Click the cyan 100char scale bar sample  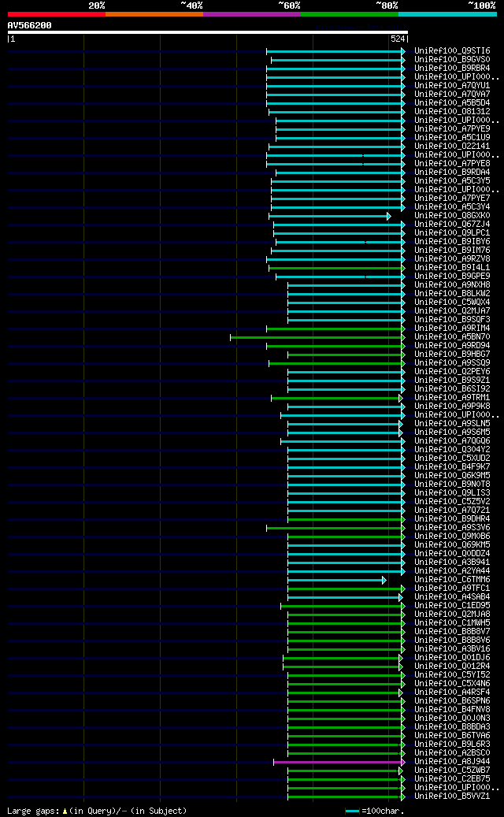[x=353, y=811]
